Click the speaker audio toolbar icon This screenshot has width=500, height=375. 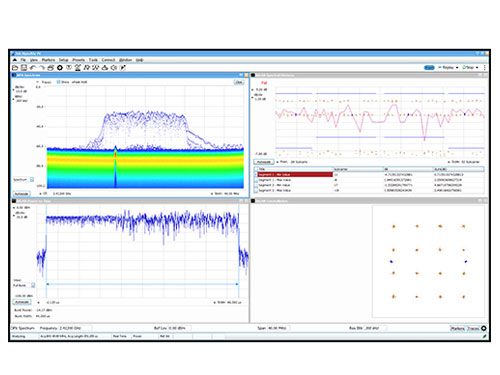(114, 68)
